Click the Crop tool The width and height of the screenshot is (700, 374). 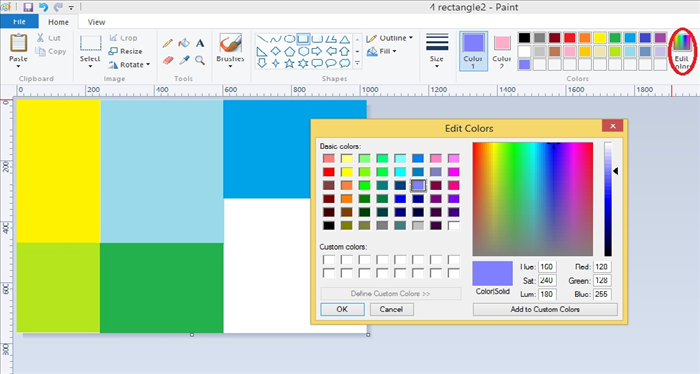coord(123,38)
